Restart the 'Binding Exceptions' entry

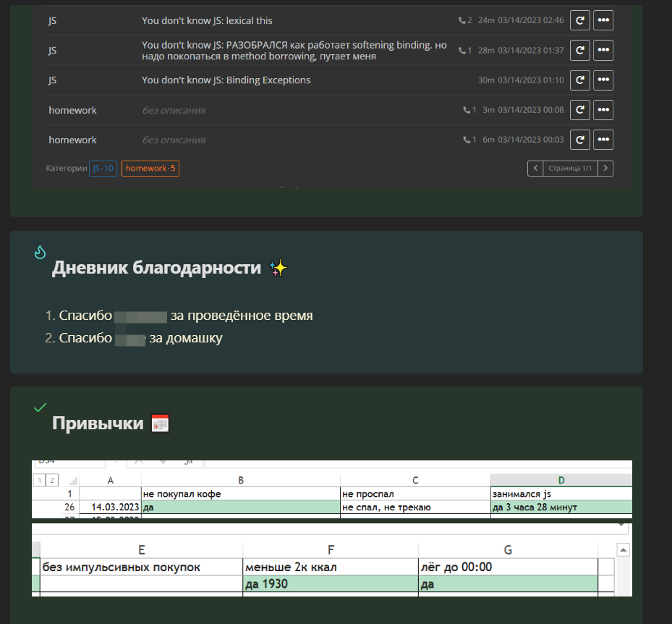tap(580, 80)
